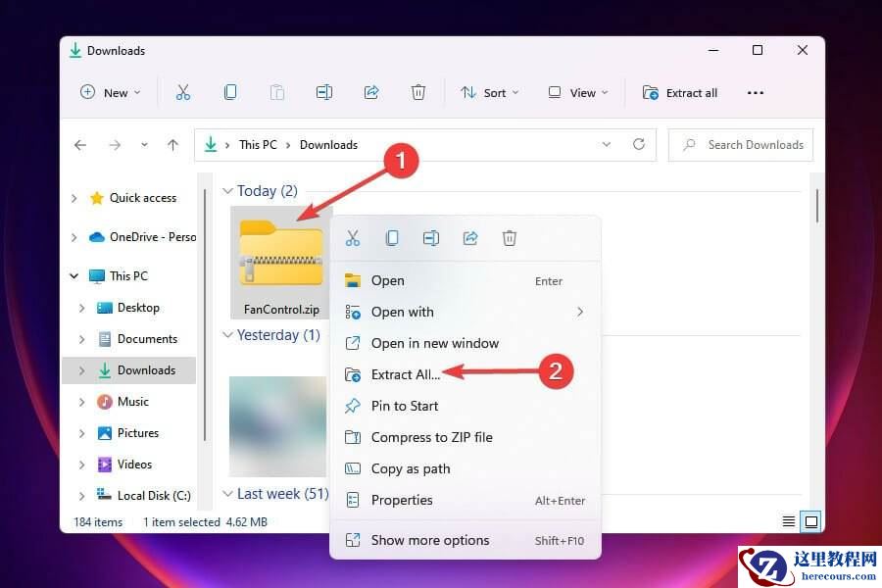Image resolution: width=882 pixels, height=588 pixels.
Task: Expand the address bar history dropdown
Action: click(607, 145)
